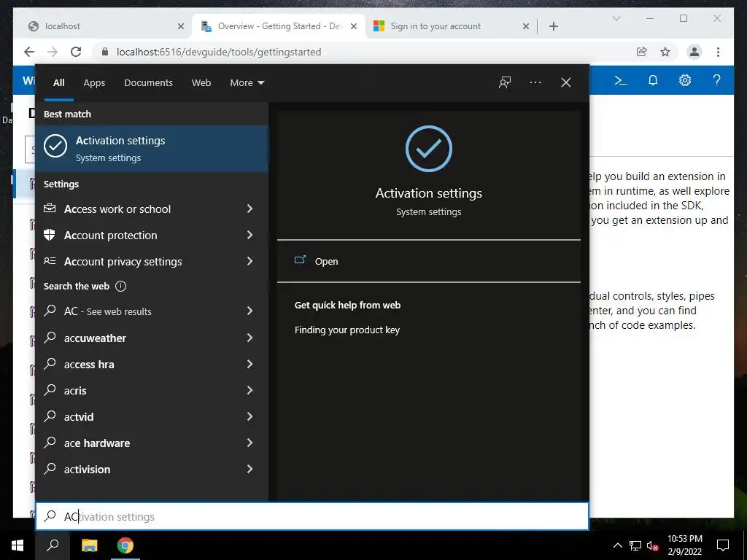This screenshot has height=560, width=747.
Task: Go back in Chrome
Action: tap(29, 52)
